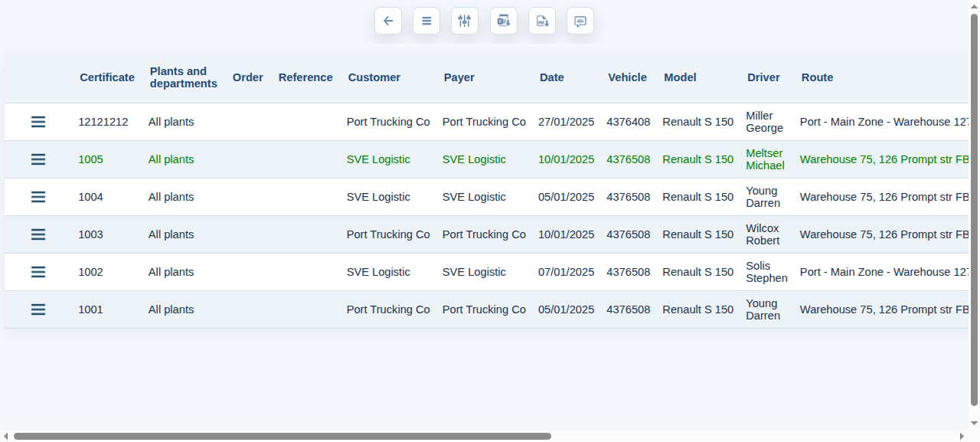
Task: Click route Warehouse 75 in row 1004
Action: [884, 197]
